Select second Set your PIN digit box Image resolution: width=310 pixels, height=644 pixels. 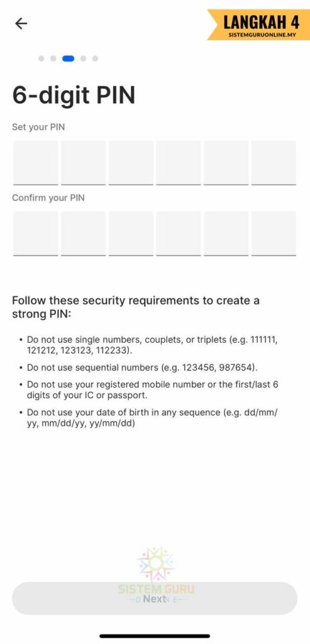(x=84, y=163)
